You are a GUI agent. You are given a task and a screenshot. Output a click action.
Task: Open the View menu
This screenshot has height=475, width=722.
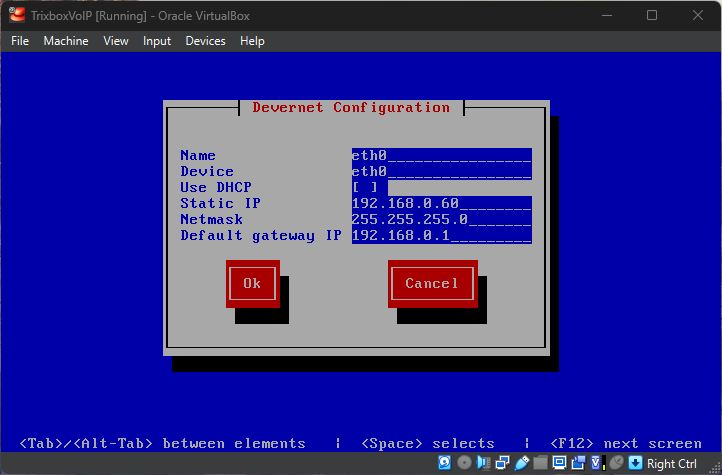(116, 41)
